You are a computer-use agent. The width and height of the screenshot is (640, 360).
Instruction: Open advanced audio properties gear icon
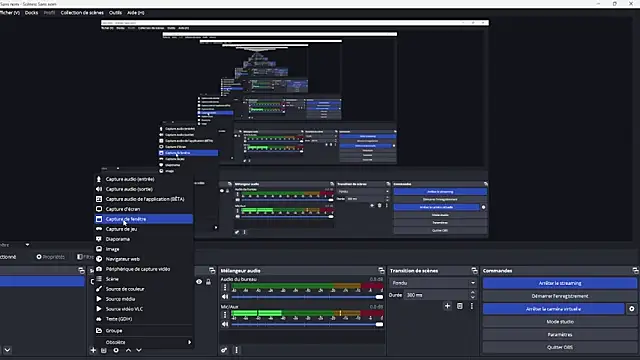tap(224, 350)
